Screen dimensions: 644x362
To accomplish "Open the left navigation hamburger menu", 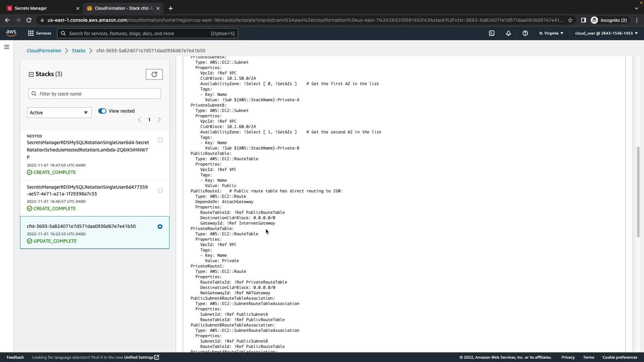I will 7,47.
